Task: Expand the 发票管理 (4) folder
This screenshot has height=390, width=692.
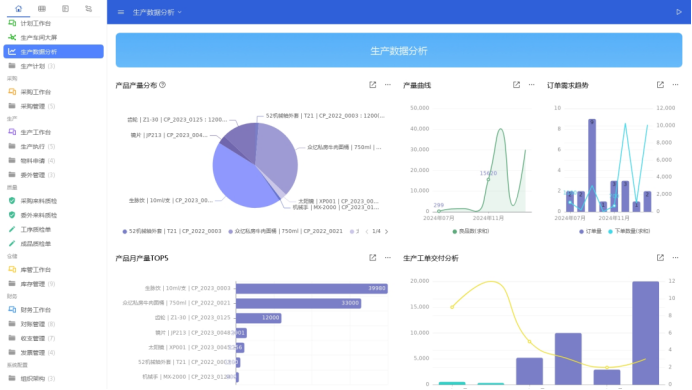Action: point(53,352)
